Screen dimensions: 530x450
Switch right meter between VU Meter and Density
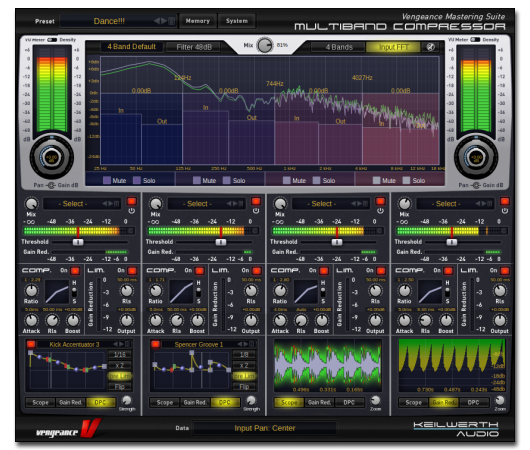coord(475,40)
